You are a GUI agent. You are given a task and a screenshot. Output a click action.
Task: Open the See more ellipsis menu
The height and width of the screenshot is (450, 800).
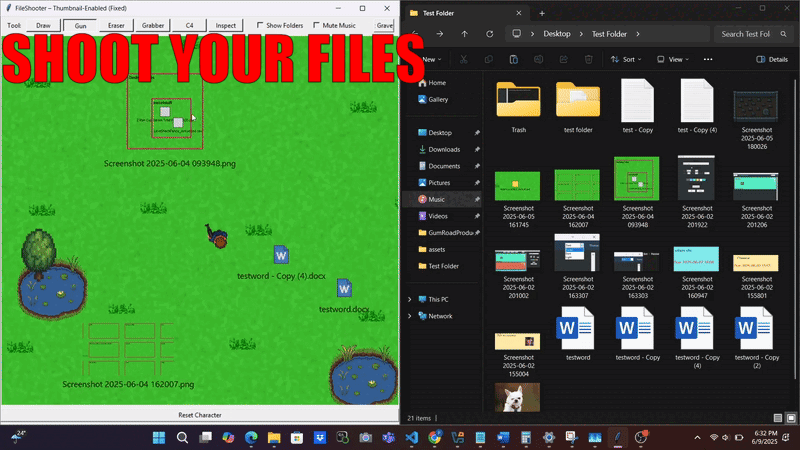708,59
